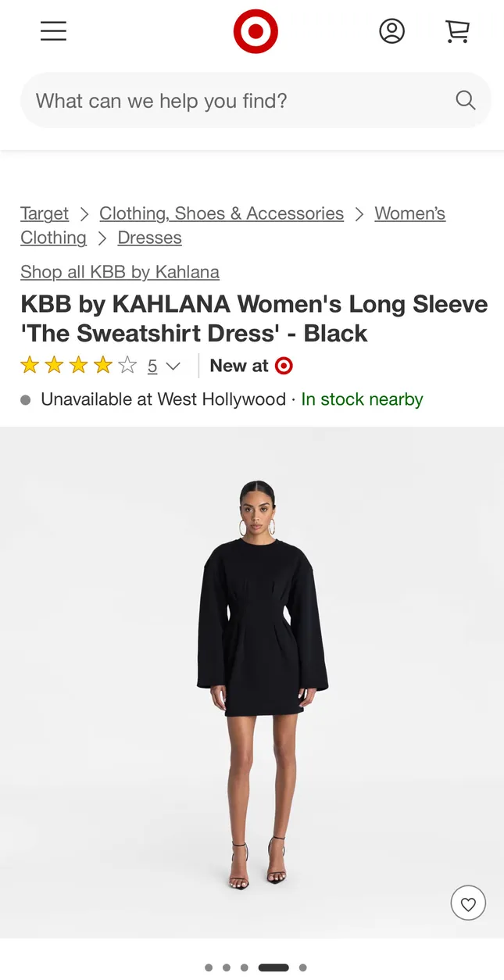Open Shop all KBB by Kahlana link
The image size is (504, 980).
(120, 272)
